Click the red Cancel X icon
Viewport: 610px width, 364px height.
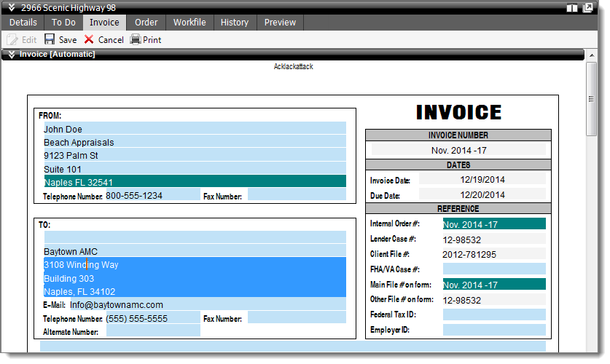click(x=89, y=39)
